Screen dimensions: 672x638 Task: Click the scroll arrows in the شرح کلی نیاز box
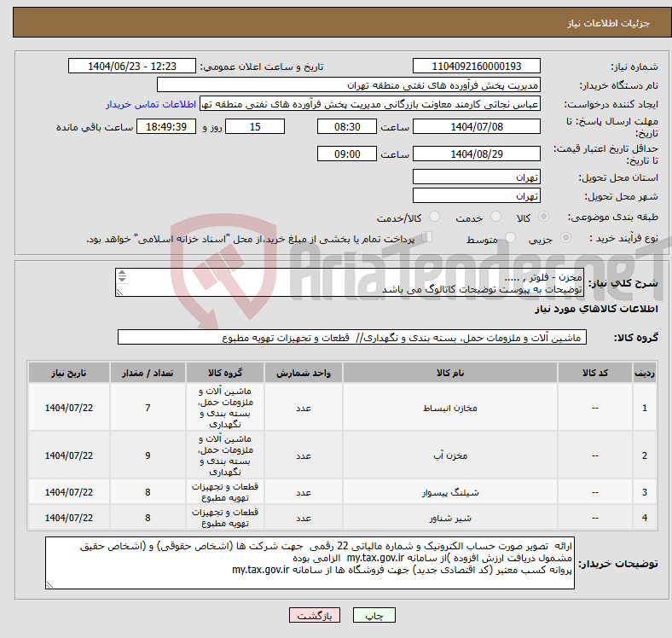tap(122, 275)
